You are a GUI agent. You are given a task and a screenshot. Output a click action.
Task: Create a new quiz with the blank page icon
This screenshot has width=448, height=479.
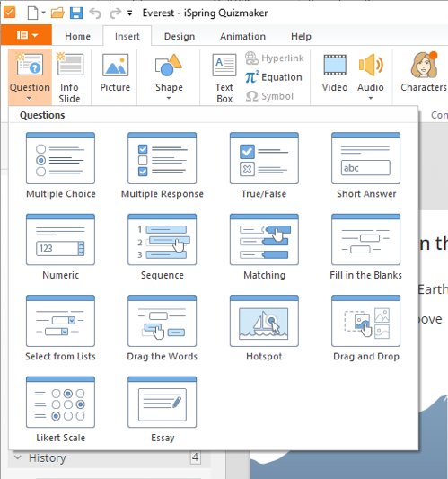tap(32, 13)
